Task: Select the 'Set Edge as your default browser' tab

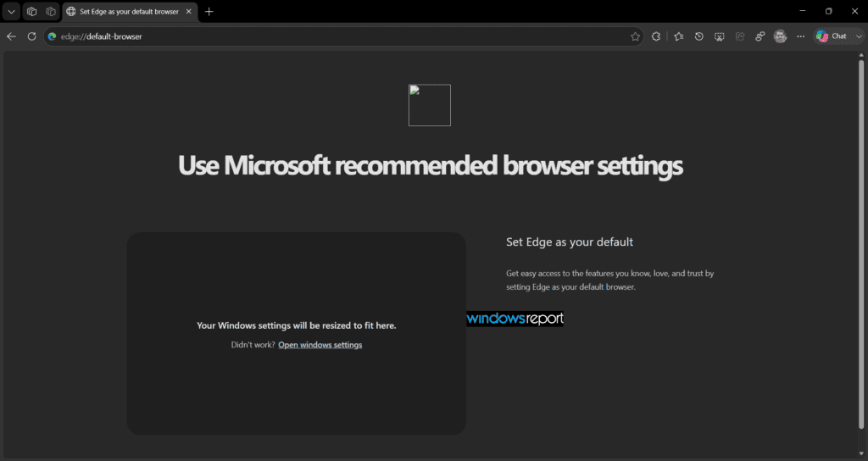Action: (129, 12)
